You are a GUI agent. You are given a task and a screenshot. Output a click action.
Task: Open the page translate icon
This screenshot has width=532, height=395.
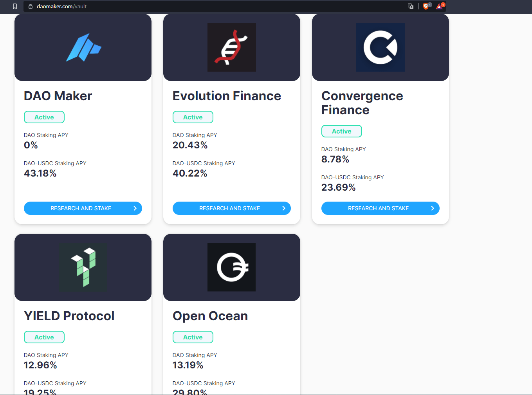(x=410, y=6)
